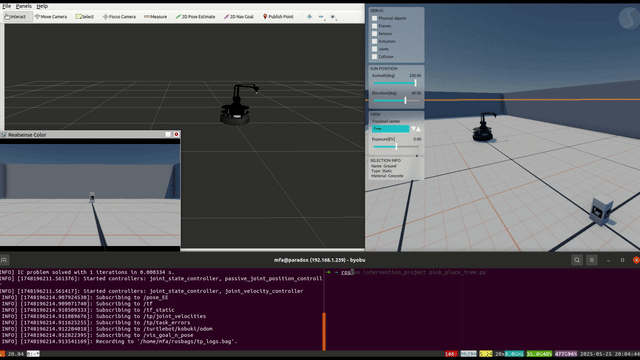Click the 'Recording to' tp_logs.bag terminal line
The width and height of the screenshot is (640, 360).
point(120,342)
